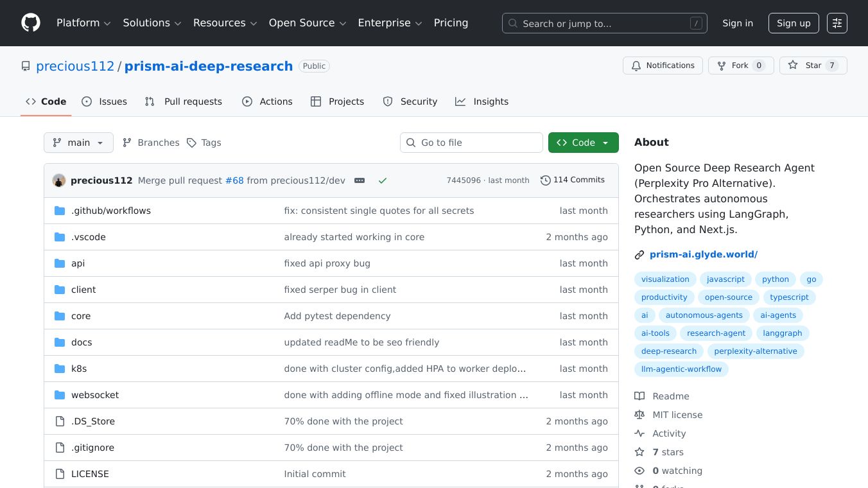This screenshot has height=488, width=868.
Task: Open the 114 Commits history
Action: tap(573, 180)
